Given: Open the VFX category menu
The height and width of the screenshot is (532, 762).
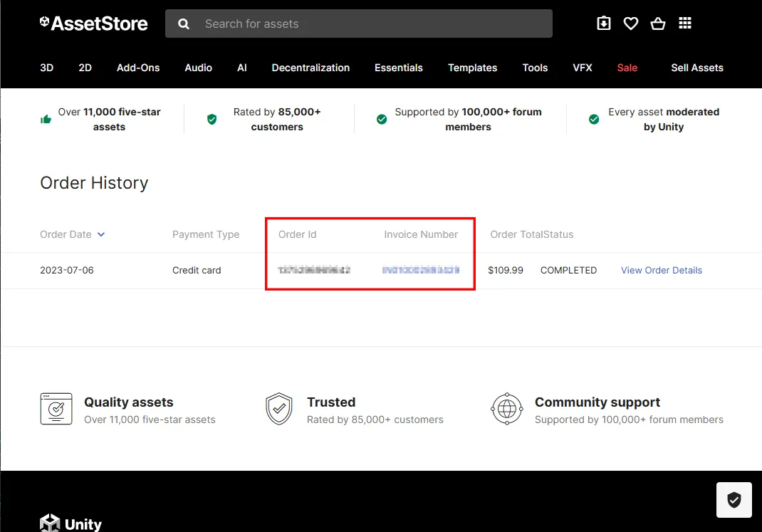Looking at the screenshot, I should [x=583, y=68].
